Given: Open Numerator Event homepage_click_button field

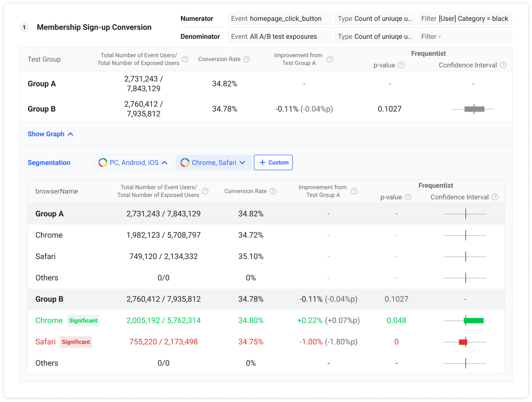Looking at the screenshot, I should tap(280, 18).
